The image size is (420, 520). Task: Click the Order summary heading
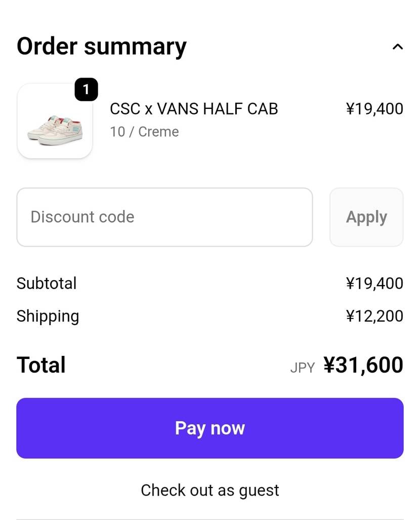tap(102, 46)
